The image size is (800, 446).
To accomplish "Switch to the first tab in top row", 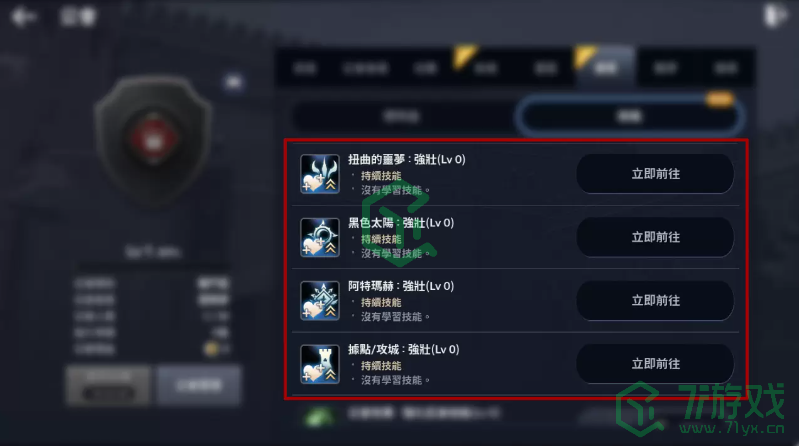I will point(305,67).
